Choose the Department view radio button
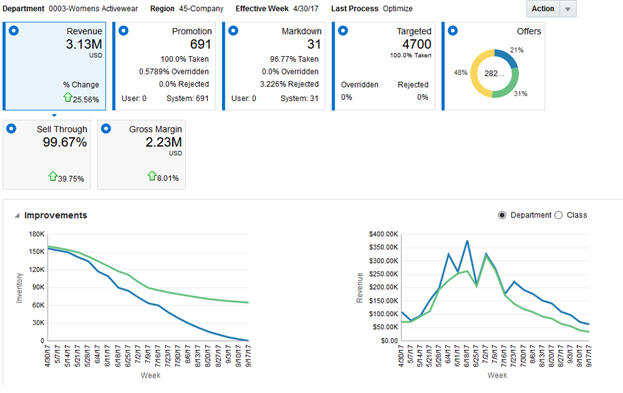This screenshot has width=623, height=393. click(502, 215)
